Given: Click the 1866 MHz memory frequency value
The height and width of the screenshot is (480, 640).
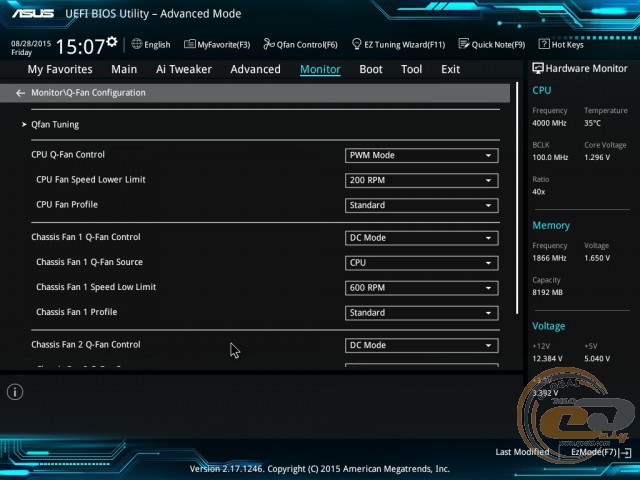Looking at the screenshot, I should click(549, 258).
